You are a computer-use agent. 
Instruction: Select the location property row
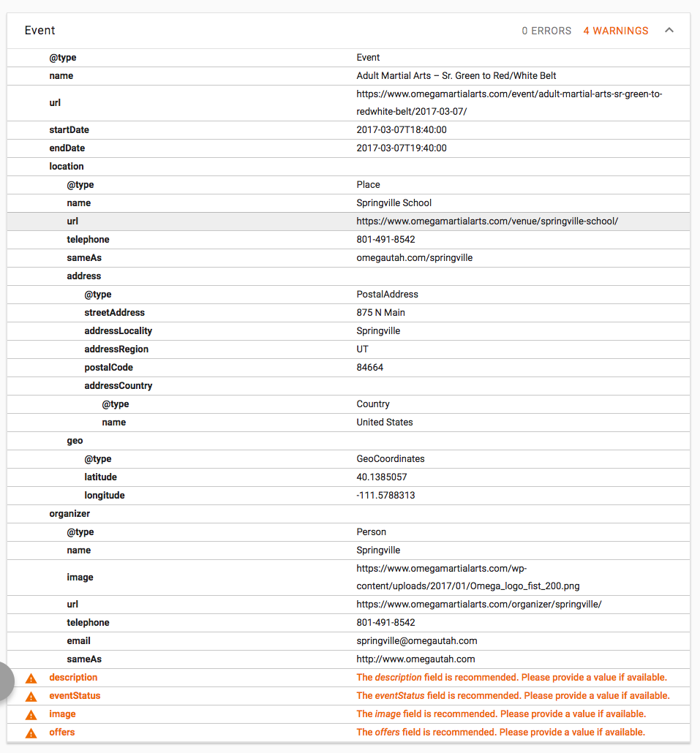point(67,166)
